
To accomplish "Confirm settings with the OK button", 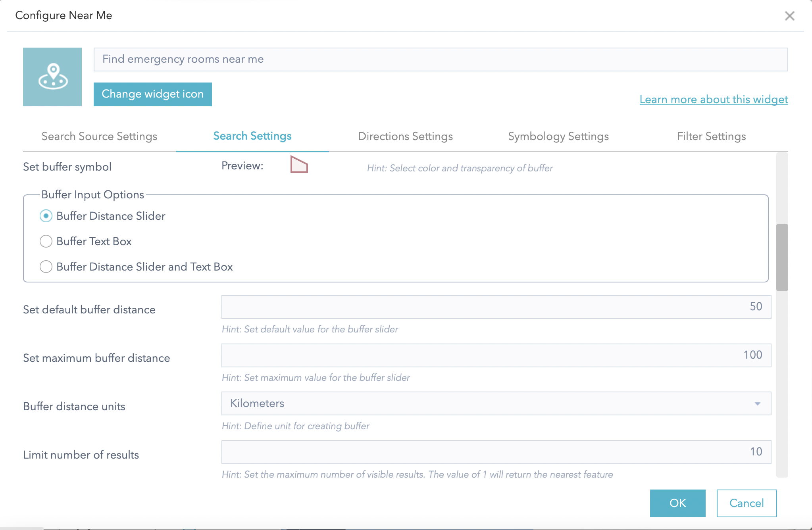I will coord(677,503).
